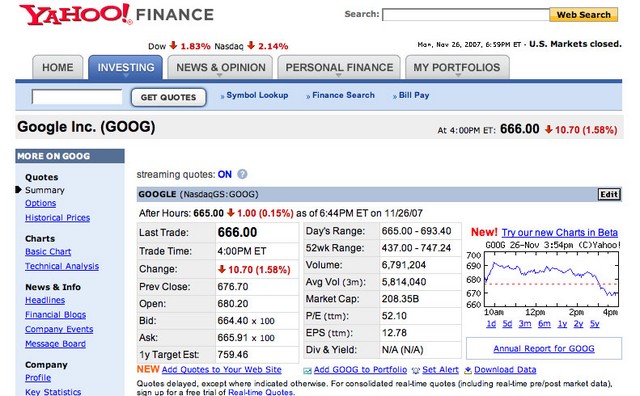Expand the My Portfolios tab menu

click(457, 76)
